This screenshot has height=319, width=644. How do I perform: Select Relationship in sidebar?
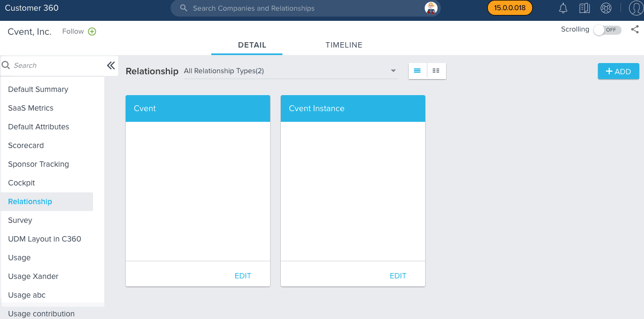click(47, 201)
